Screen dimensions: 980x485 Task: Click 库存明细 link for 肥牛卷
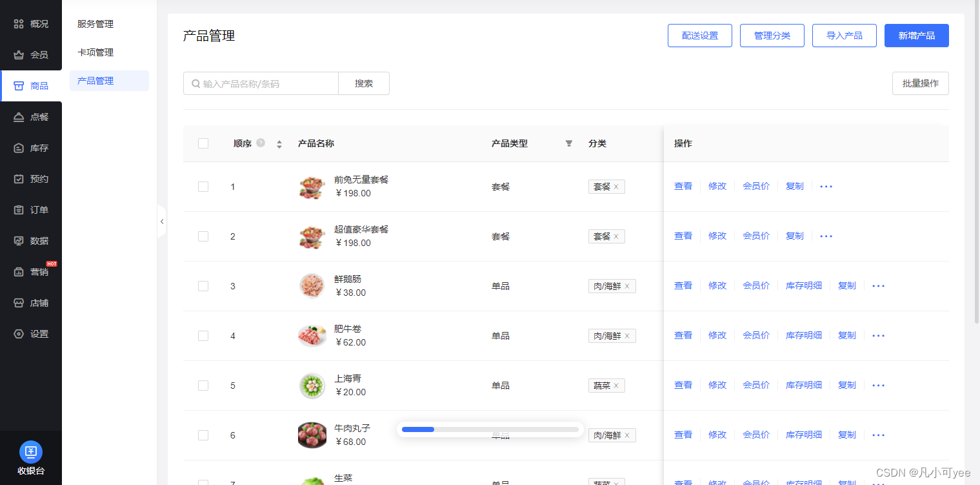point(804,335)
